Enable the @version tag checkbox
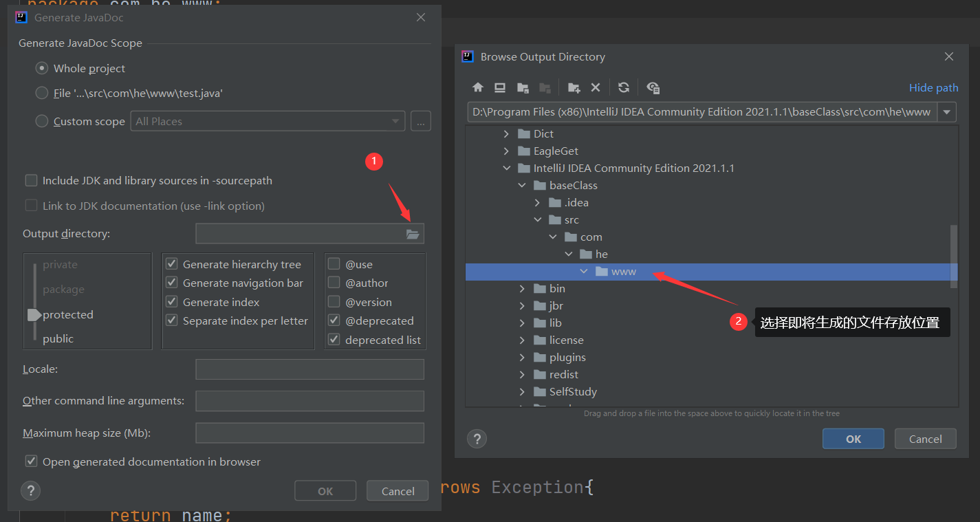This screenshot has width=980, height=522. point(334,302)
